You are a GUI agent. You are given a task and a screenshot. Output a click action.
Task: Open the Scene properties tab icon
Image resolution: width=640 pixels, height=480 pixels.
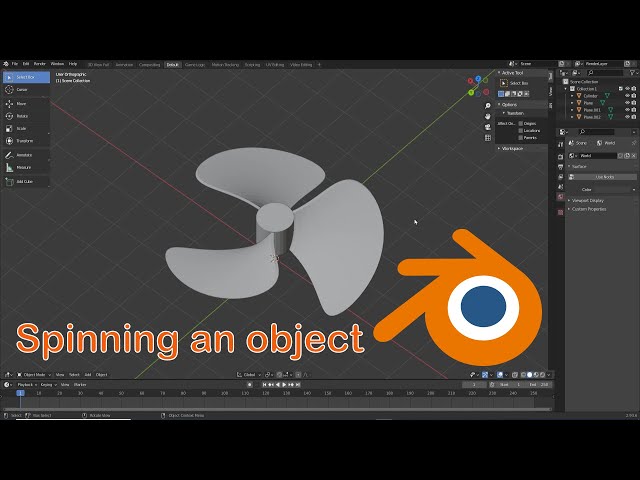point(560,187)
